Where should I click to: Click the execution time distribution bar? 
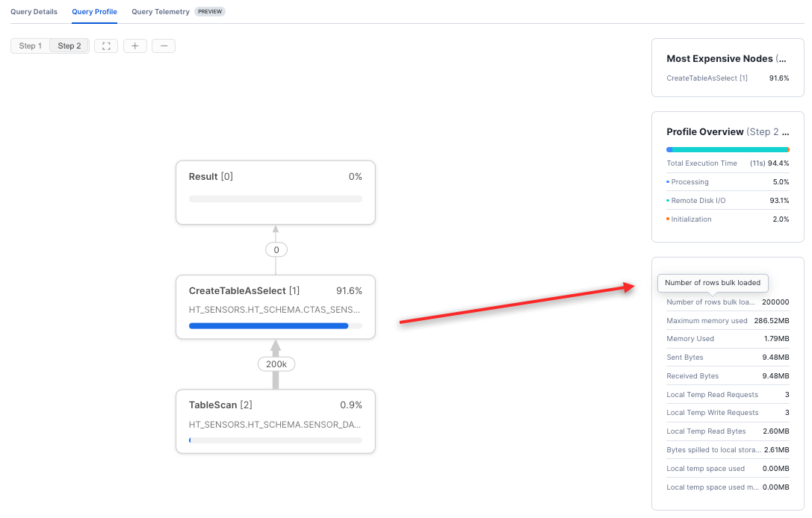(x=727, y=149)
